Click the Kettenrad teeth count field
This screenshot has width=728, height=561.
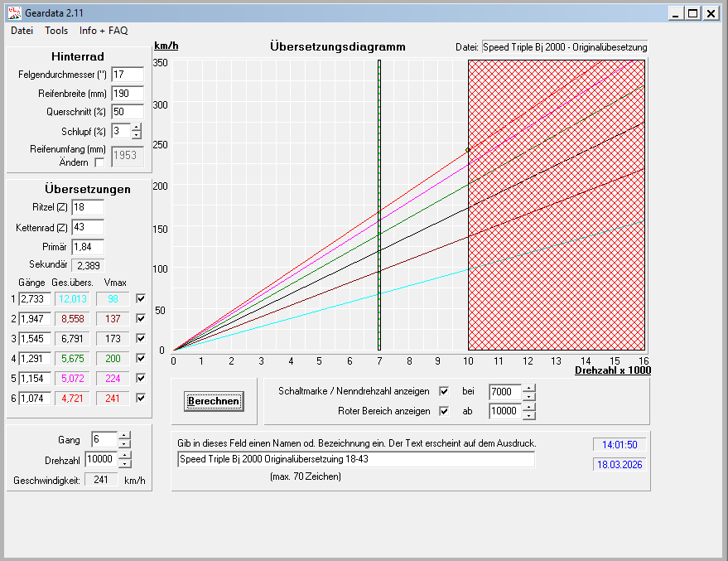[88, 227]
